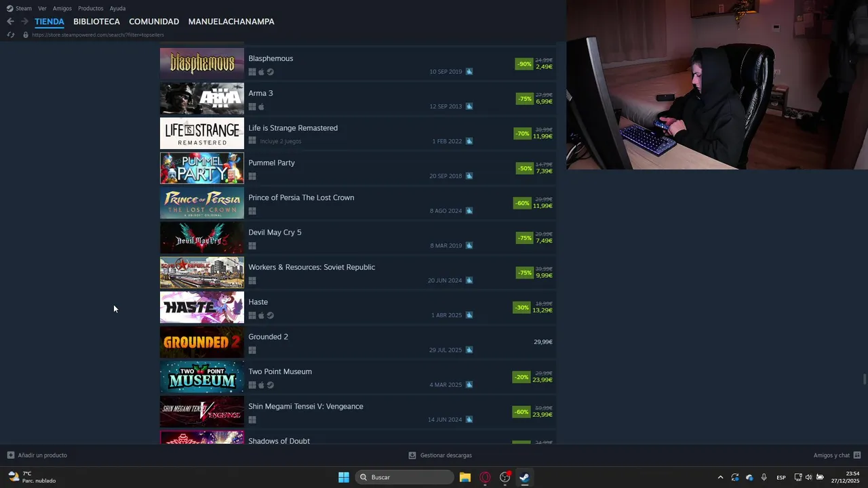Open the MANUELACHANAMPA profile menu
Viewport: 868px width, 488px height.
tap(231, 22)
